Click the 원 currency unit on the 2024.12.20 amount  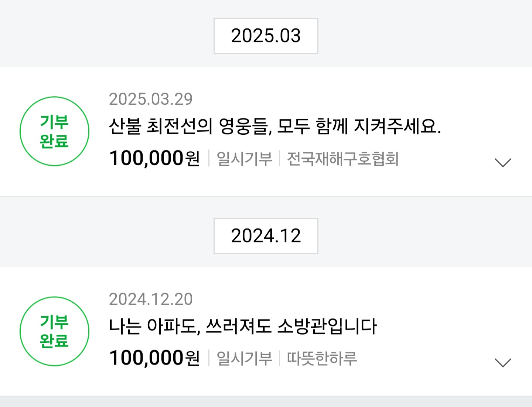point(192,359)
